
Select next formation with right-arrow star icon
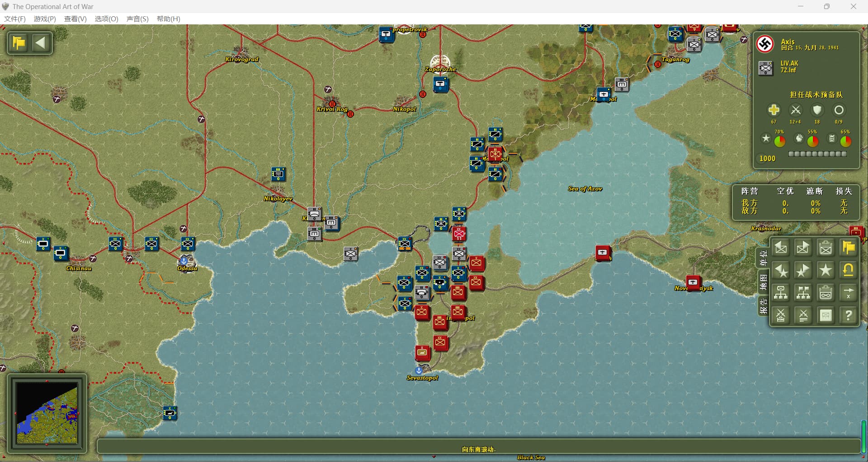(803, 270)
